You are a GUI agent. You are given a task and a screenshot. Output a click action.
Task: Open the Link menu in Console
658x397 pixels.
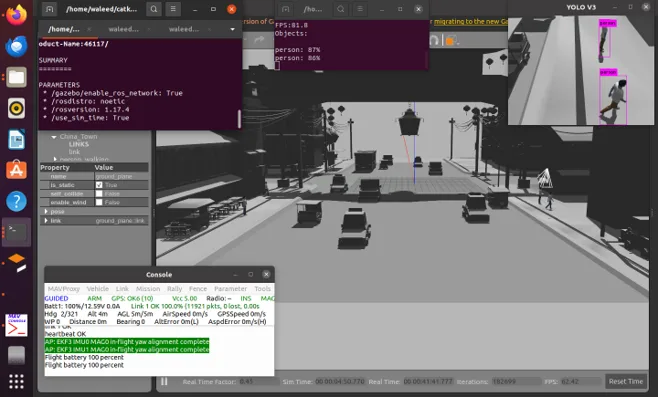click(122, 289)
